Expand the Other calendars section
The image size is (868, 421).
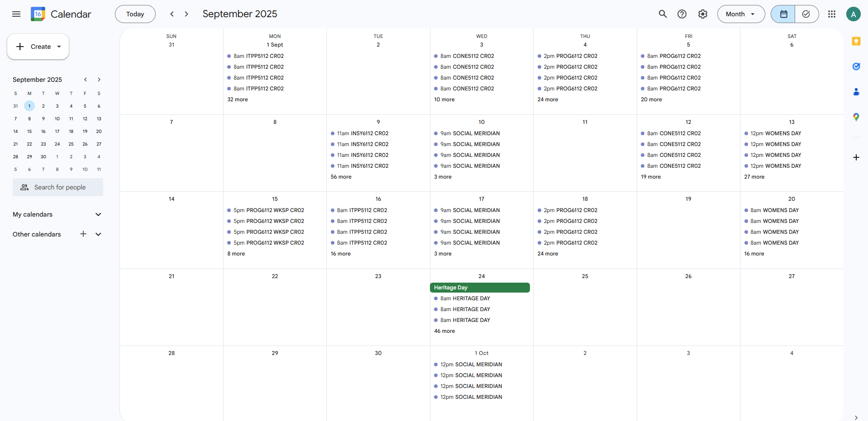[x=98, y=234]
